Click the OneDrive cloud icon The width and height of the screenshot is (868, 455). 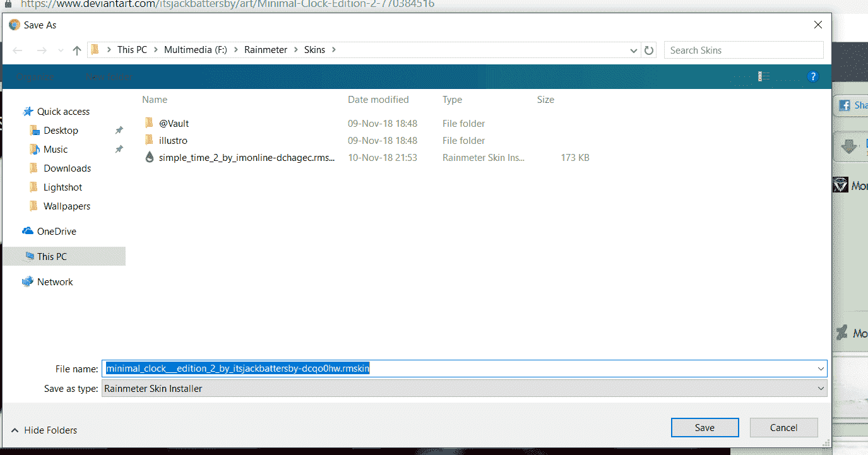click(28, 231)
